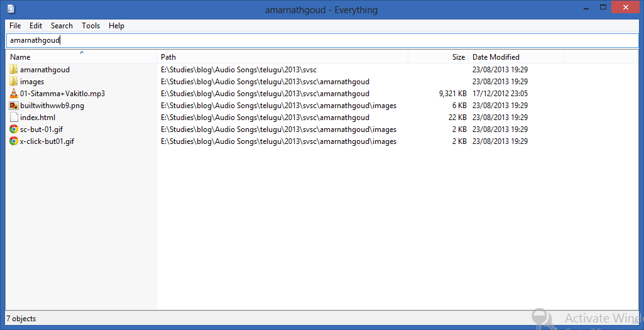
Task: Click the Chrome icon of x-click-but01.gif
Action: coord(14,141)
